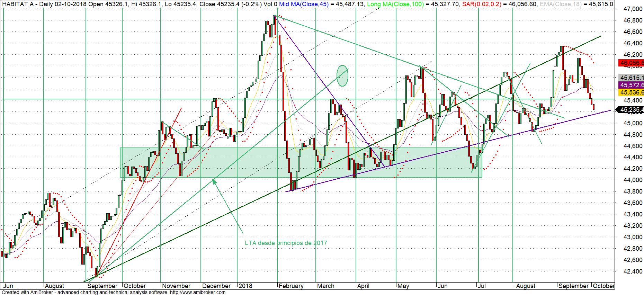
Task: Click the green ellipse drawn on the chart
Action: click(x=342, y=75)
